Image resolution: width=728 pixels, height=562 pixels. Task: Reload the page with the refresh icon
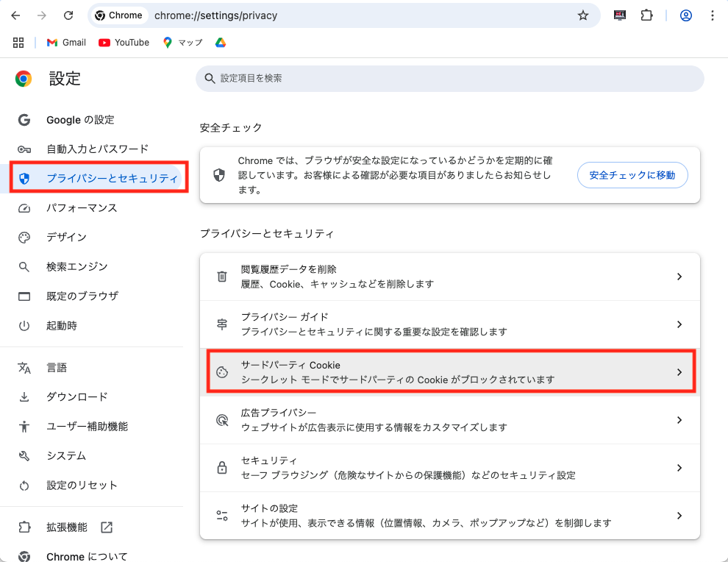[68, 15]
